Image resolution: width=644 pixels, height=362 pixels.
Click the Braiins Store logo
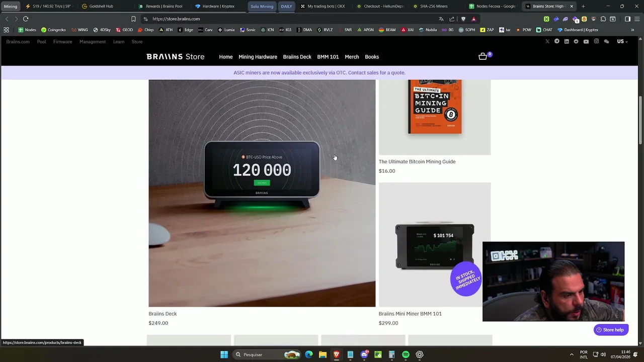(x=176, y=57)
